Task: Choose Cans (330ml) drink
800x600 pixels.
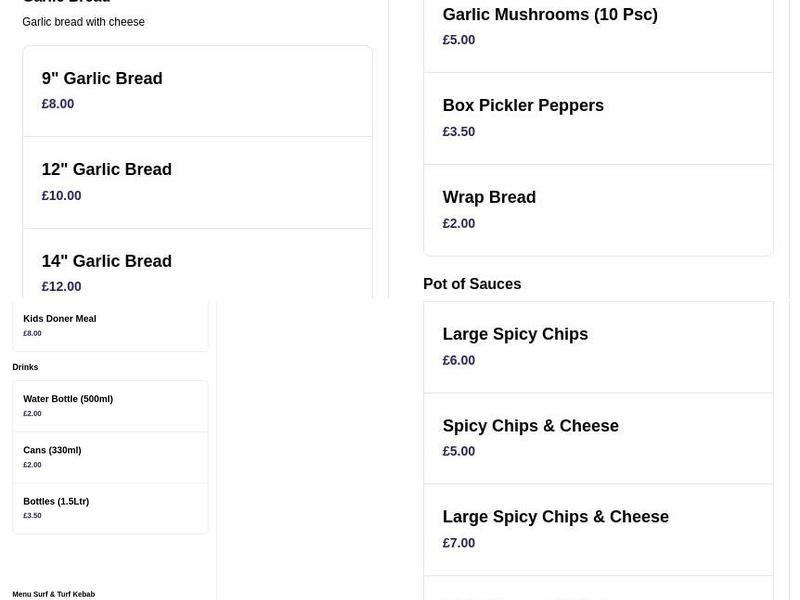Action: pos(110,457)
